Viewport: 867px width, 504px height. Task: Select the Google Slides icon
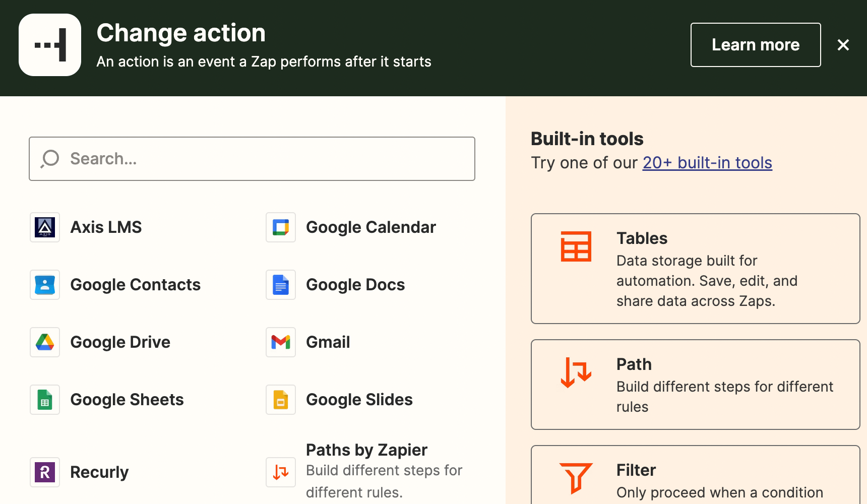[x=281, y=400]
